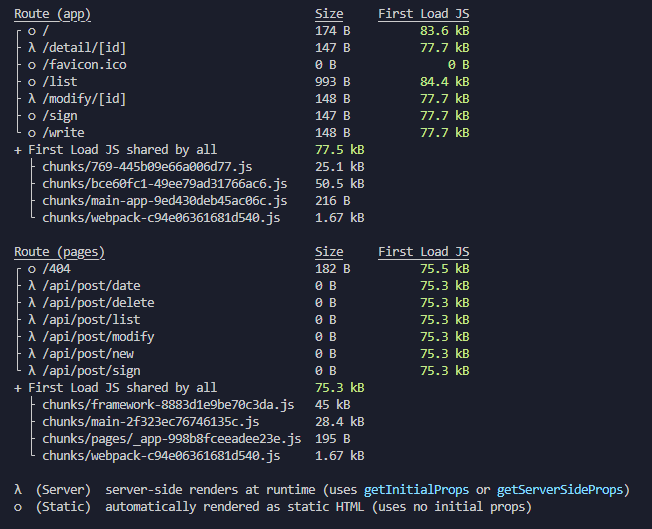Select the /detail/[id] route text
The width and height of the screenshot is (652, 529).
pyautogui.click(x=84, y=48)
